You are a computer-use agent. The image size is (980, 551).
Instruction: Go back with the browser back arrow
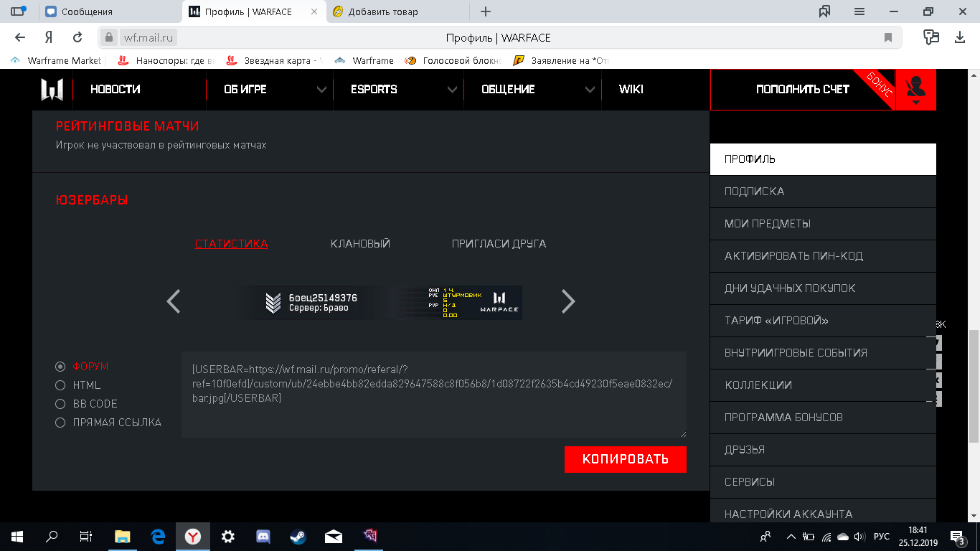point(20,37)
